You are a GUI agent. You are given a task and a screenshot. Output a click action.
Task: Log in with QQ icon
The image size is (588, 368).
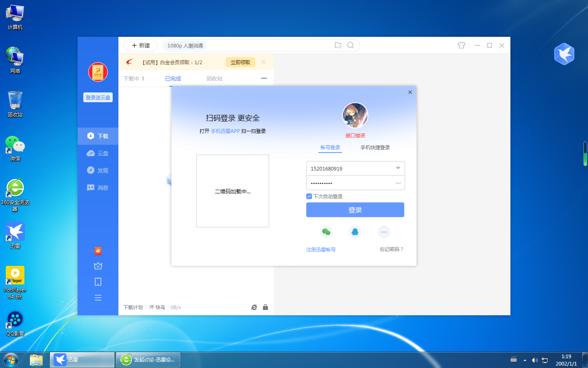pyautogui.click(x=355, y=231)
